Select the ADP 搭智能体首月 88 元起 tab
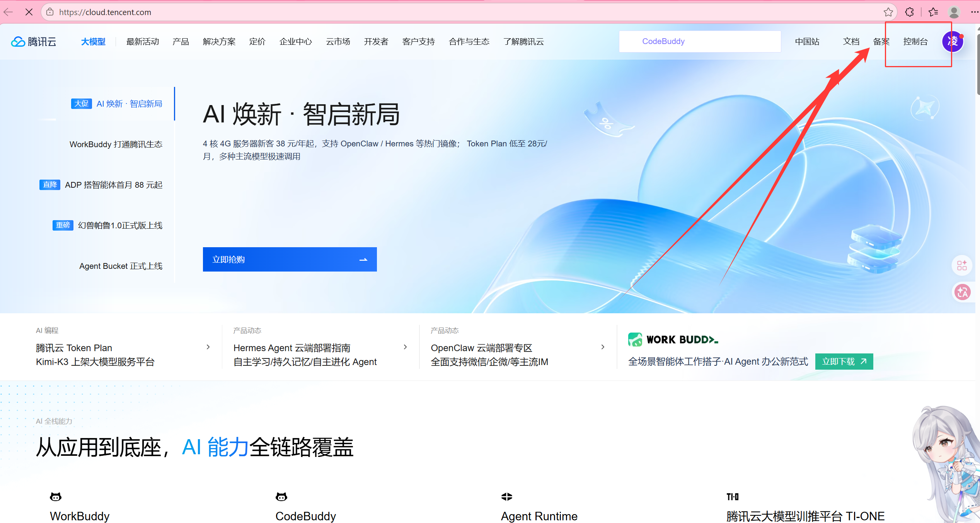Image resolution: width=980 pixels, height=523 pixels. tap(101, 185)
